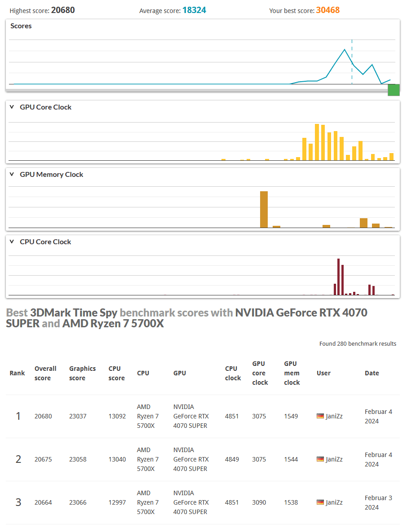
Task: Click the Overall score column header
Action: [45, 373]
